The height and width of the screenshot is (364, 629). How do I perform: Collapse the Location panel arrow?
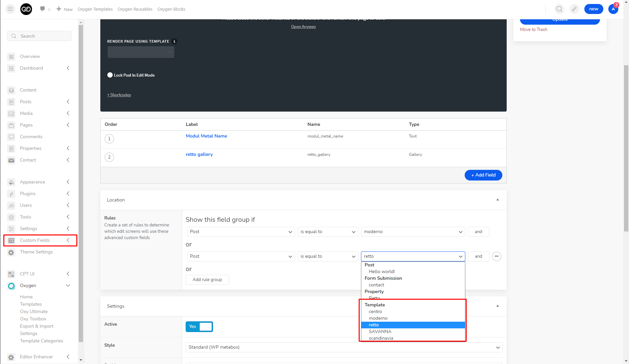498,200
